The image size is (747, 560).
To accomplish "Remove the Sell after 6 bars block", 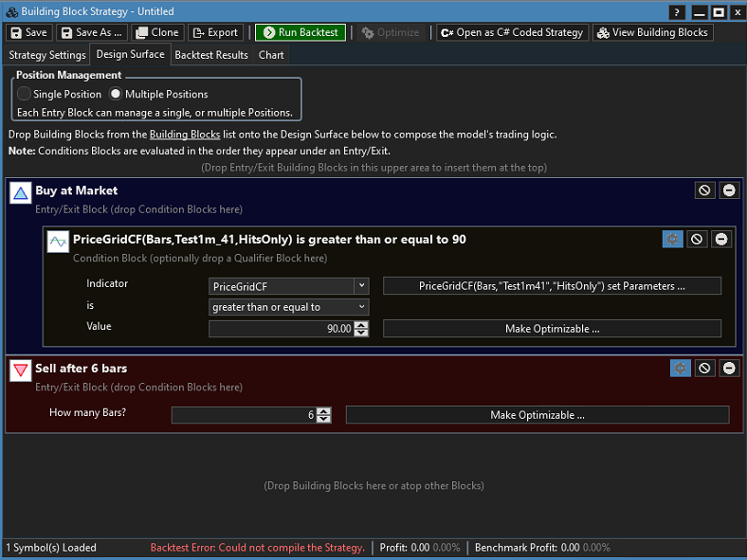I will [x=729, y=368].
